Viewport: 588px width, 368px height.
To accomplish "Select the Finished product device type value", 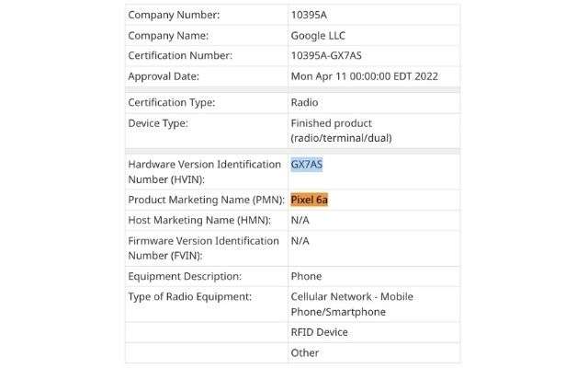I will pyautogui.click(x=344, y=130).
